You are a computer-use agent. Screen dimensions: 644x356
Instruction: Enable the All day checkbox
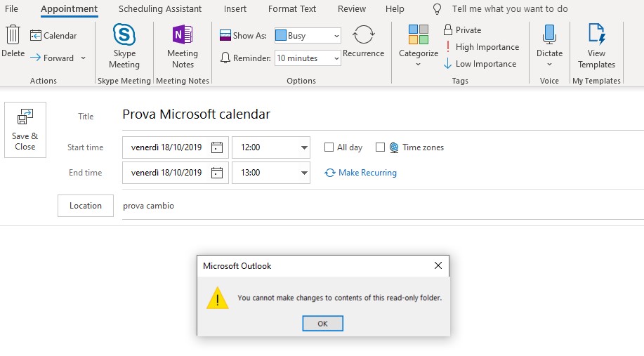click(x=329, y=147)
